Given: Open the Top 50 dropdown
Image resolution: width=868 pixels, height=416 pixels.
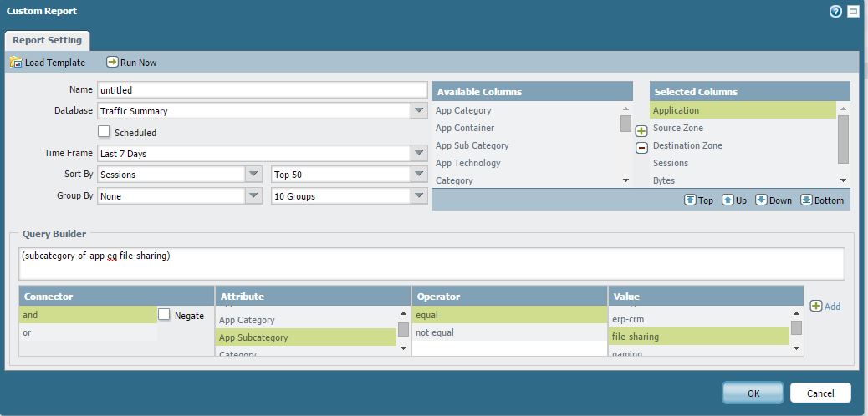Looking at the screenshot, I should point(419,175).
